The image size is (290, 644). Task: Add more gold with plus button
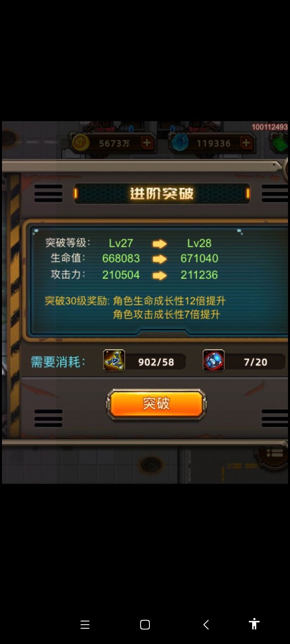147,143
